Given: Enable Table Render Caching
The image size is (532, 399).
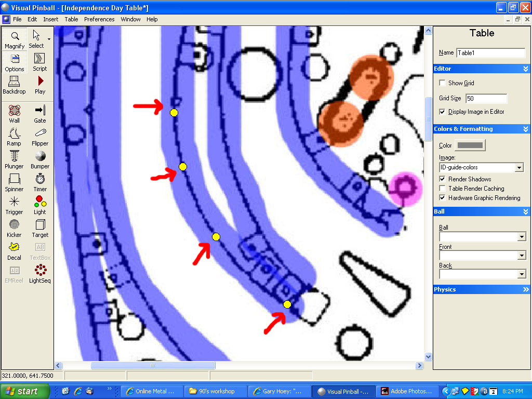Looking at the screenshot, I should [442, 189].
